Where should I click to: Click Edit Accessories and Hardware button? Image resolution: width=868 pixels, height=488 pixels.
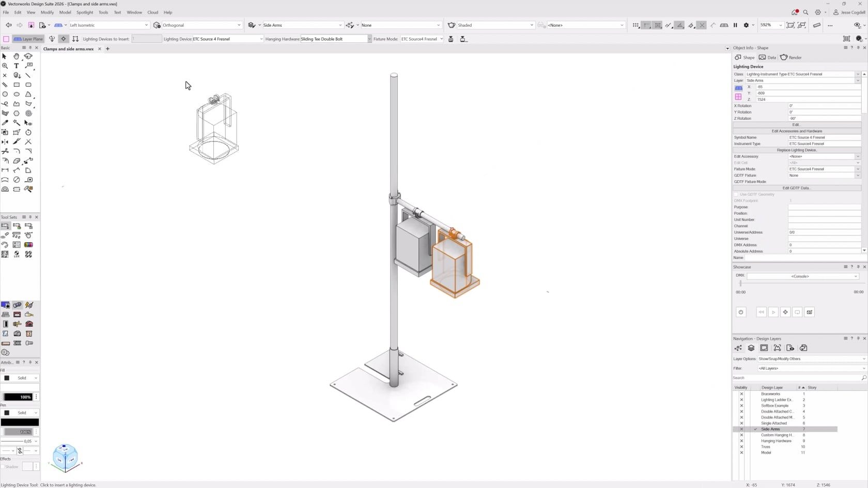pyautogui.click(x=796, y=131)
